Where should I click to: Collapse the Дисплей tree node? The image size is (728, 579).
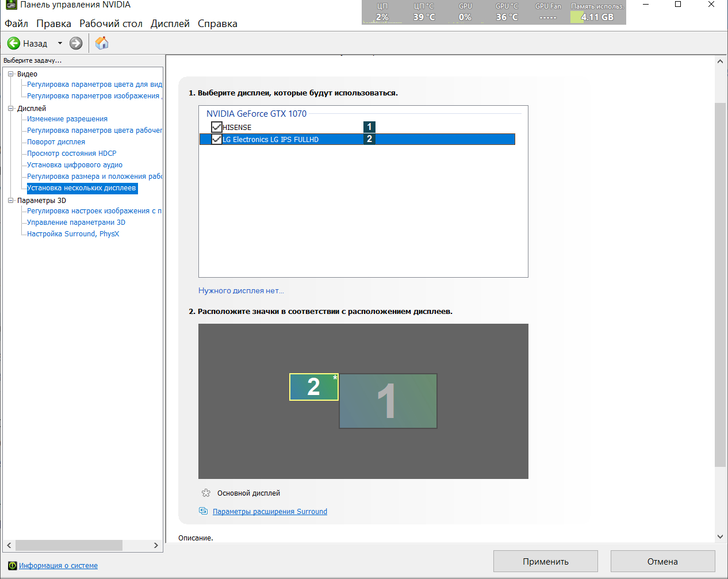[11, 109]
